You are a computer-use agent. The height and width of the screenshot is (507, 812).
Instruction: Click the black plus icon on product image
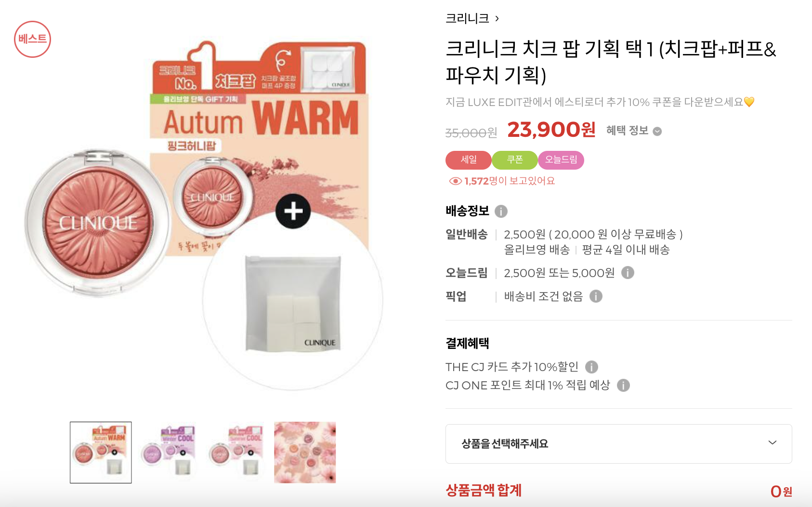pos(293,211)
